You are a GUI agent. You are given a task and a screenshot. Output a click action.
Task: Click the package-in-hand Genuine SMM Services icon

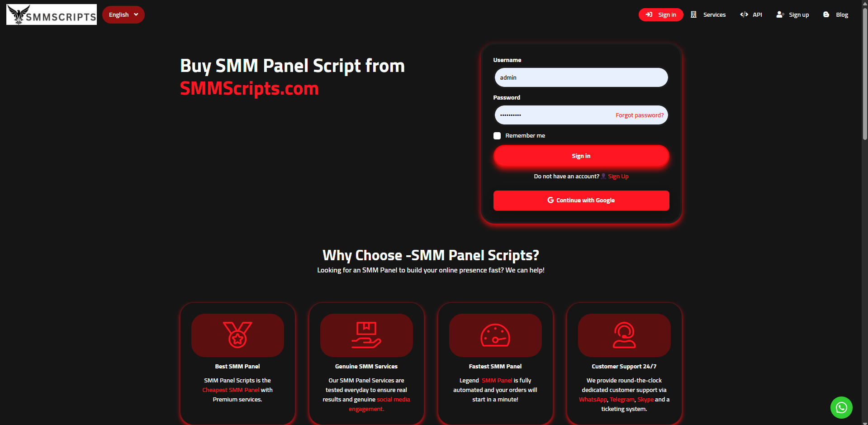click(x=366, y=335)
